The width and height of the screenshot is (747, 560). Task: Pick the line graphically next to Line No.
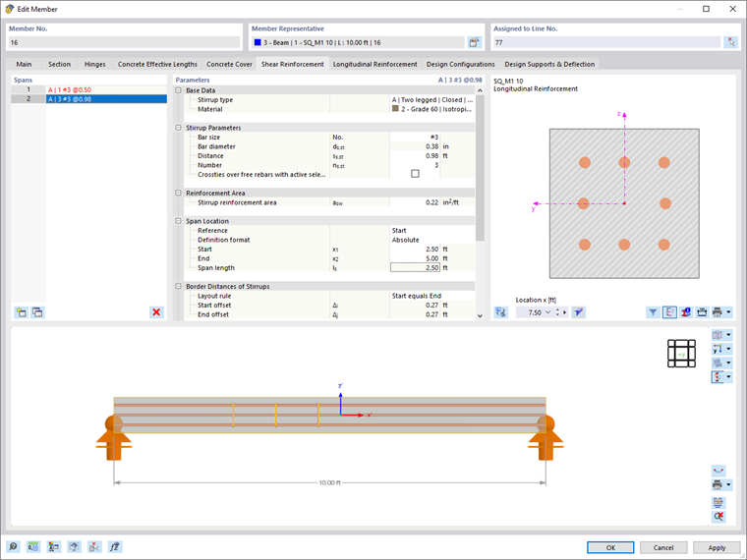click(730, 42)
